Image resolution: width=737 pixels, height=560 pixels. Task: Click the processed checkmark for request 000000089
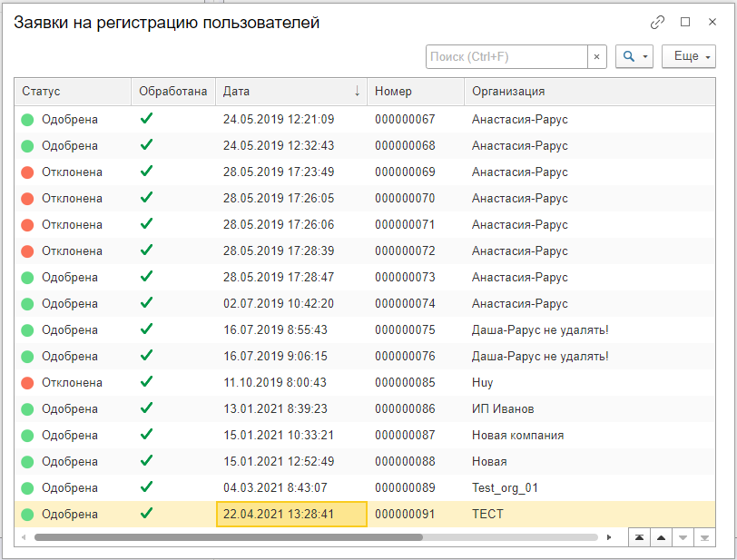146,487
